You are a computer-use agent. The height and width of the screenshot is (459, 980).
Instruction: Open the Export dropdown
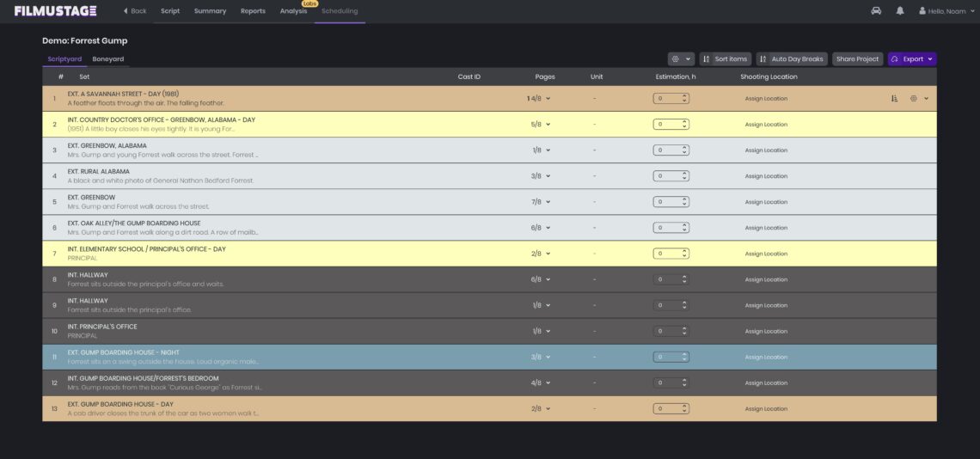[x=912, y=58]
